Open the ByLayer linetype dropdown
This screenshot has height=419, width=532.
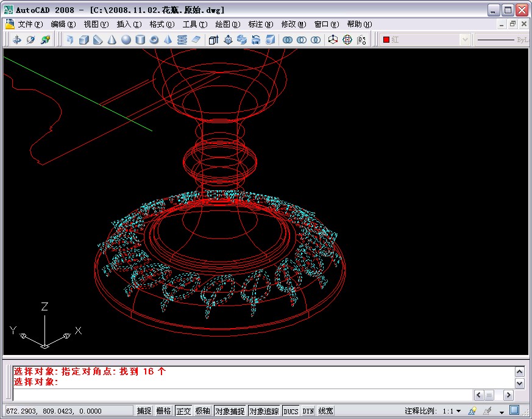pos(503,40)
